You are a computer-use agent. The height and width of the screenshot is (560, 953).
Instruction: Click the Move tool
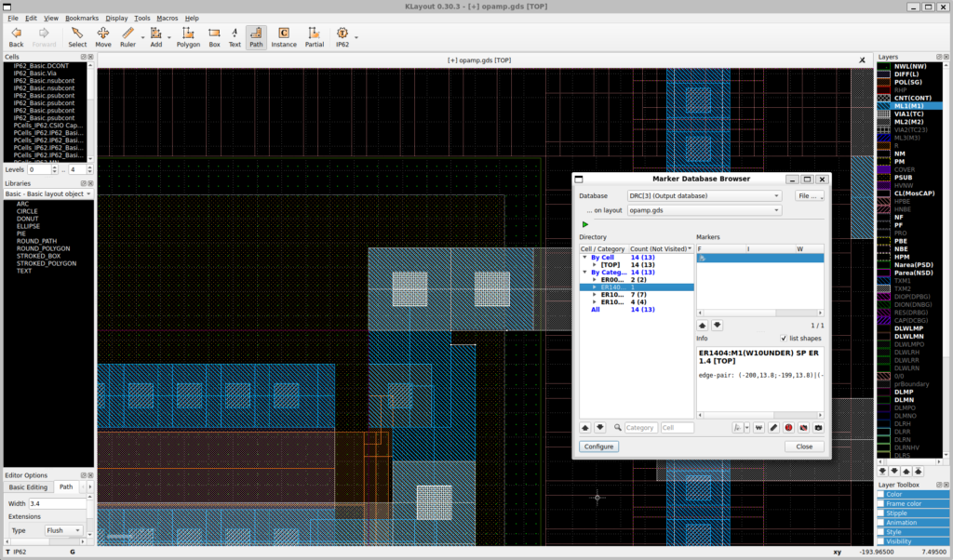(102, 36)
